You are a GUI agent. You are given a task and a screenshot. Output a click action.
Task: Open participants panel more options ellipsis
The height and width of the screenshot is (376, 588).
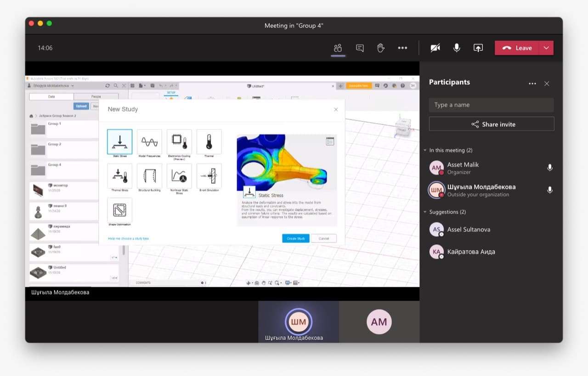pos(532,84)
